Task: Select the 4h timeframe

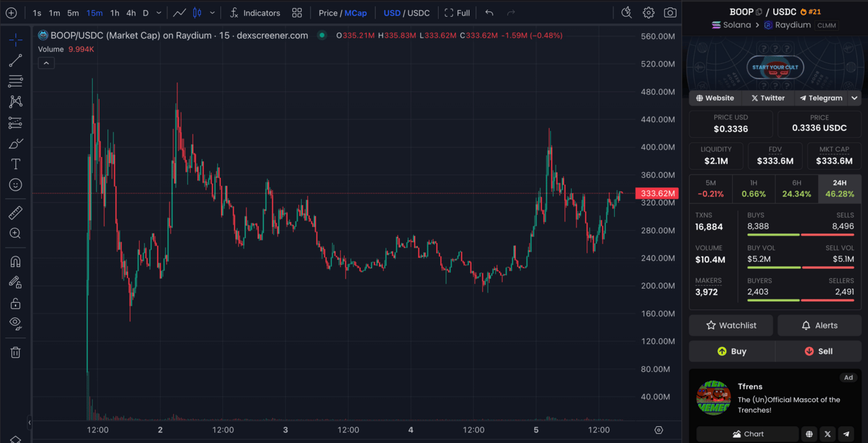Action: 131,13
